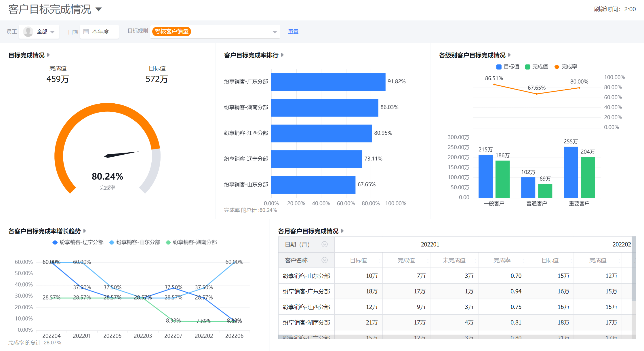Image resolution: width=644 pixels, height=351 pixels.
Task: Click the 572万 target value
Action: [x=157, y=79]
